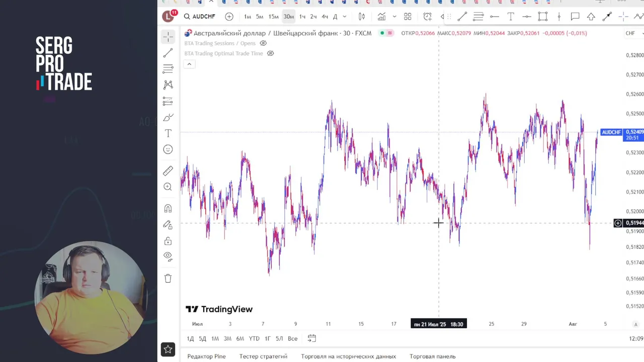This screenshot has width=644, height=362.
Task: Activate the zoom in magnifier tool
Action: [x=168, y=187]
